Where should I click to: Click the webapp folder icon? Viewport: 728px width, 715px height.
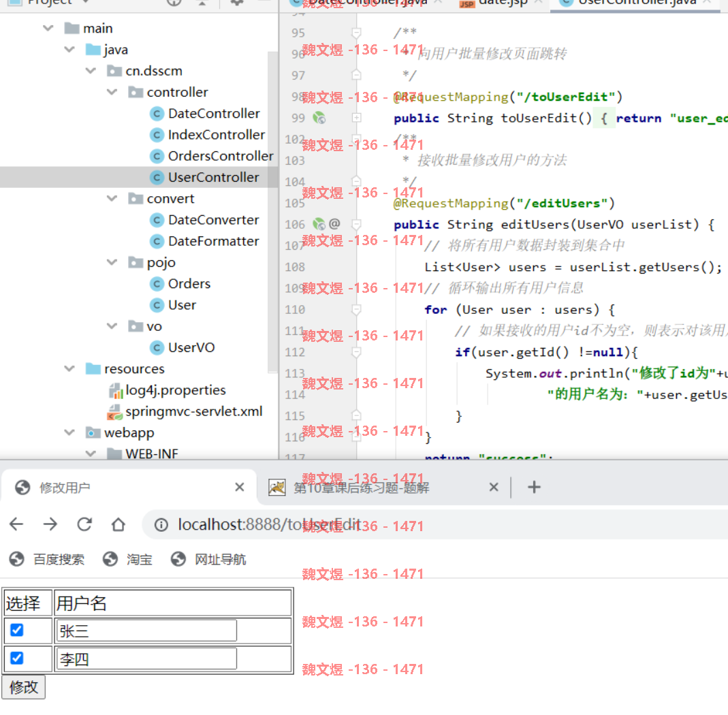point(93,432)
